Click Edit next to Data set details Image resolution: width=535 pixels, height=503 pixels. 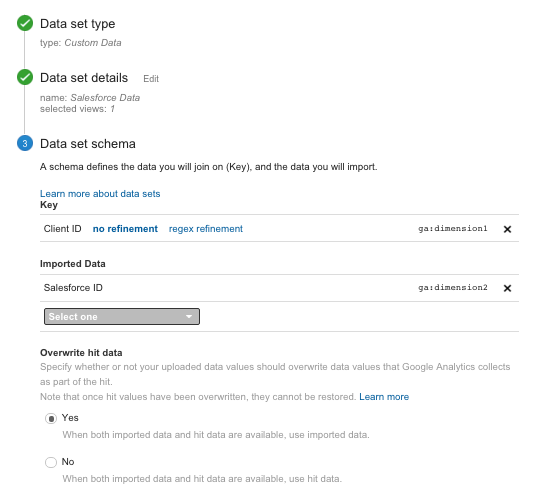151,79
